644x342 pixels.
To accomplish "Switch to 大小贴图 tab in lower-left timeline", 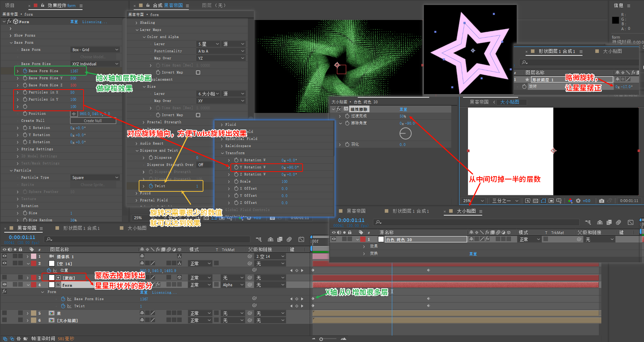I will [137, 228].
